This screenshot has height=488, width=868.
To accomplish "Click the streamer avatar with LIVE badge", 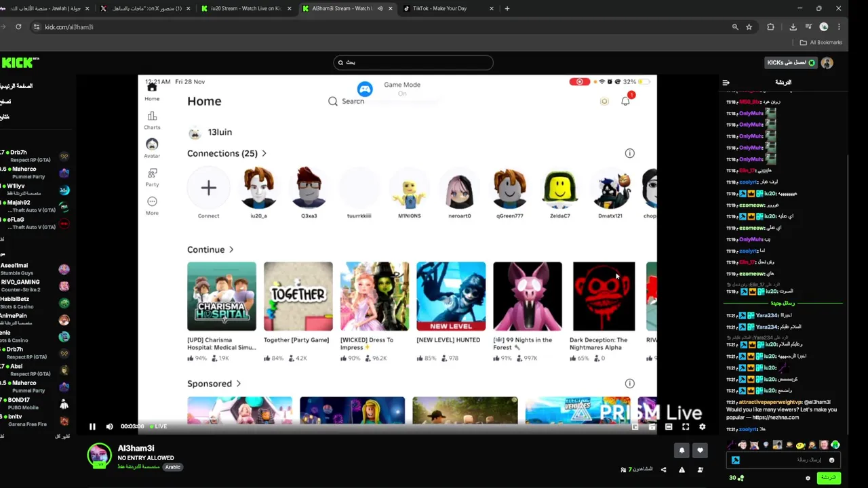I will click(99, 456).
